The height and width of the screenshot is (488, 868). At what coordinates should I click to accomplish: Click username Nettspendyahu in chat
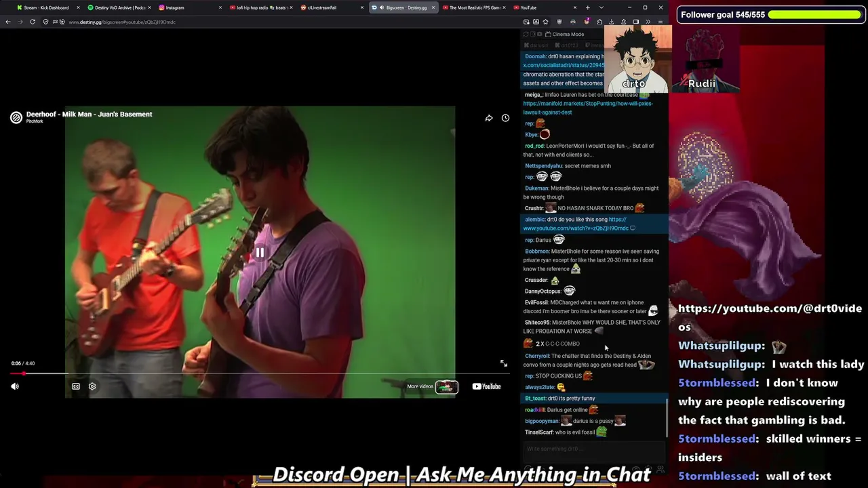tap(543, 165)
